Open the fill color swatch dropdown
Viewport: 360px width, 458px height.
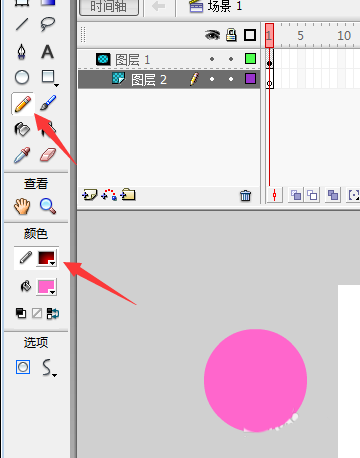point(47,287)
